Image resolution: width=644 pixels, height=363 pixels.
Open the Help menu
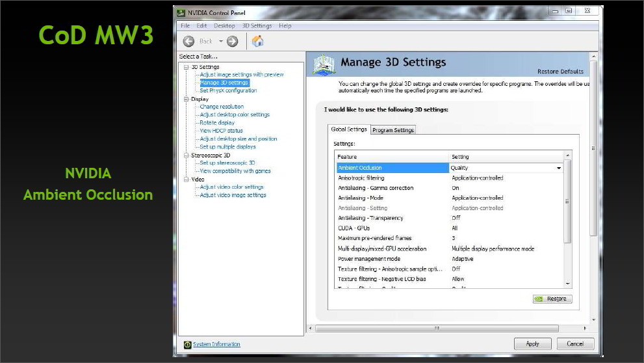pyautogui.click(x=285, y=25)
